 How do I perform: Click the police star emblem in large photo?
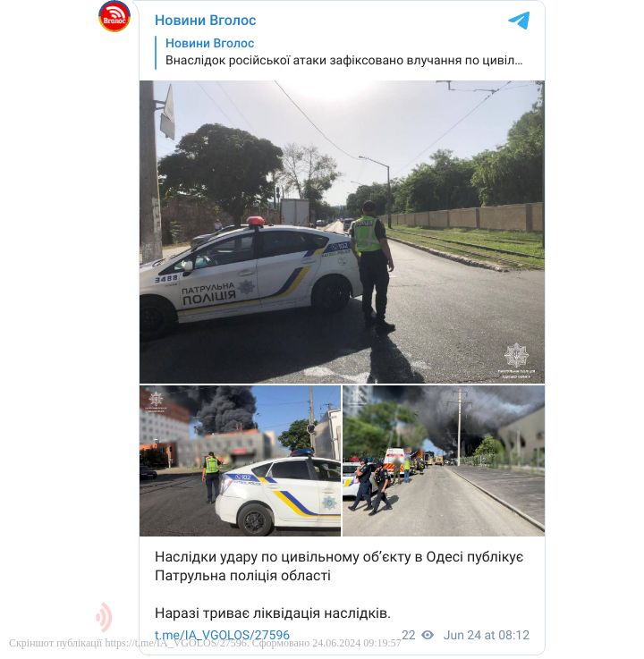tap(516, 356)
